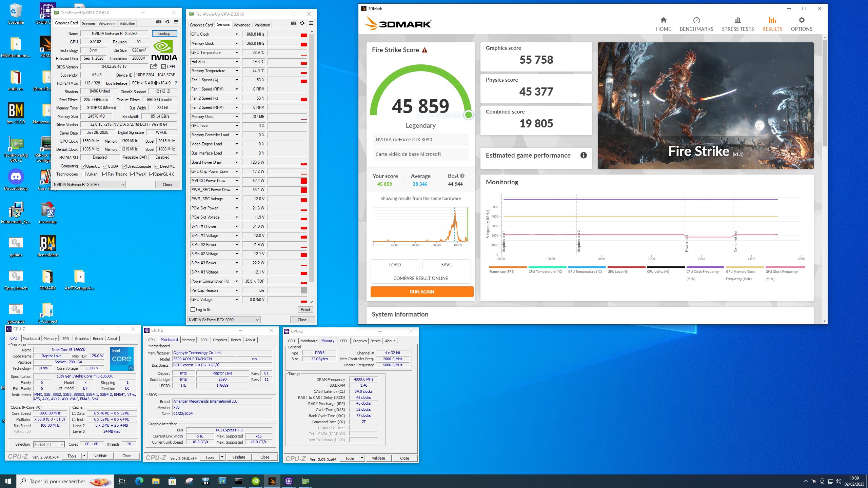Expand the Memory Clock sensor dropdown
Screen dimensions: 868x488
coord(237,43)
